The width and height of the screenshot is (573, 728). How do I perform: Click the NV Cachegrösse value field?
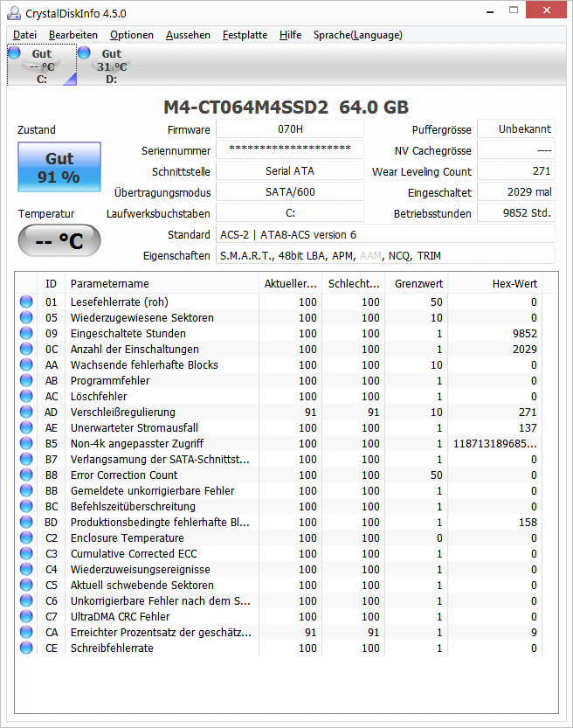[x=516, y=150]
